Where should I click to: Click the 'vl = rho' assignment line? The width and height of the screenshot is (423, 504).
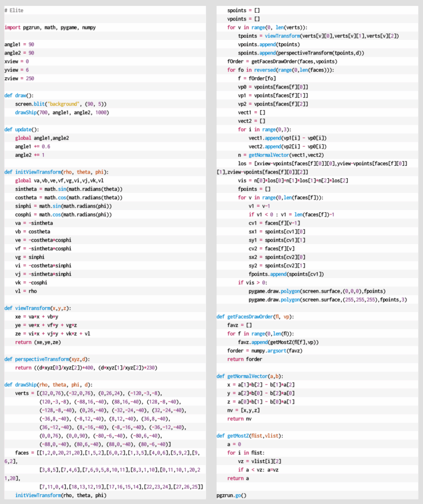[x=26, y=291]
